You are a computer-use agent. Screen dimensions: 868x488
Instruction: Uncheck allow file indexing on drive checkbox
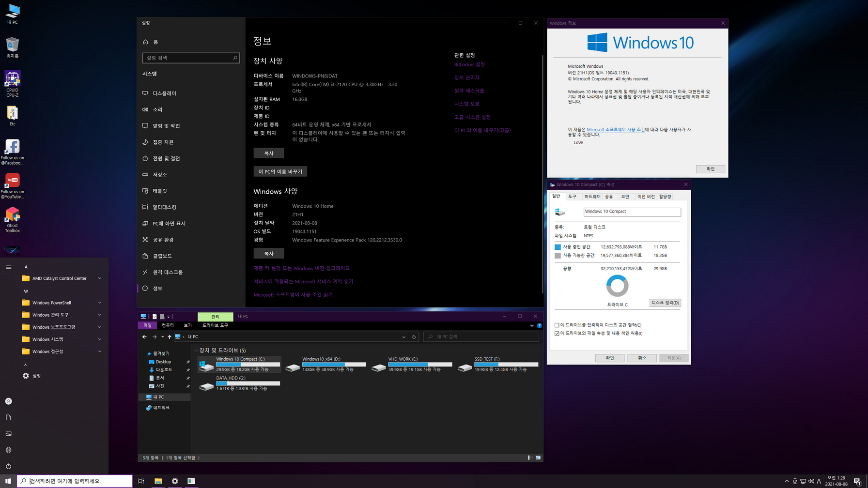point(557,333)
